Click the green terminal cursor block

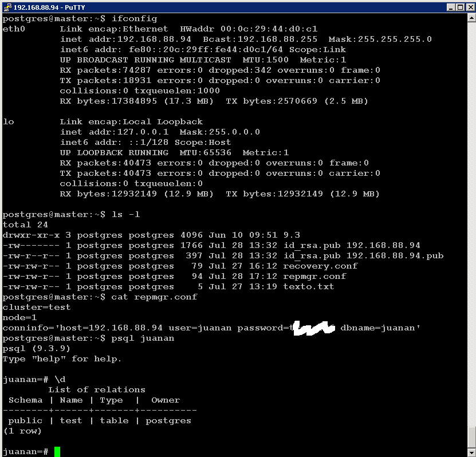57,452
